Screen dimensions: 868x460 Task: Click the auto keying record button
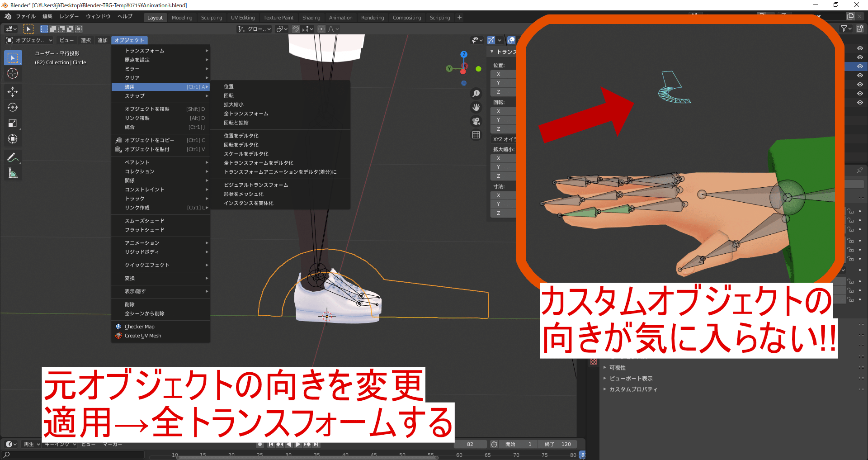pyautogui.click(x=260, y=444)
